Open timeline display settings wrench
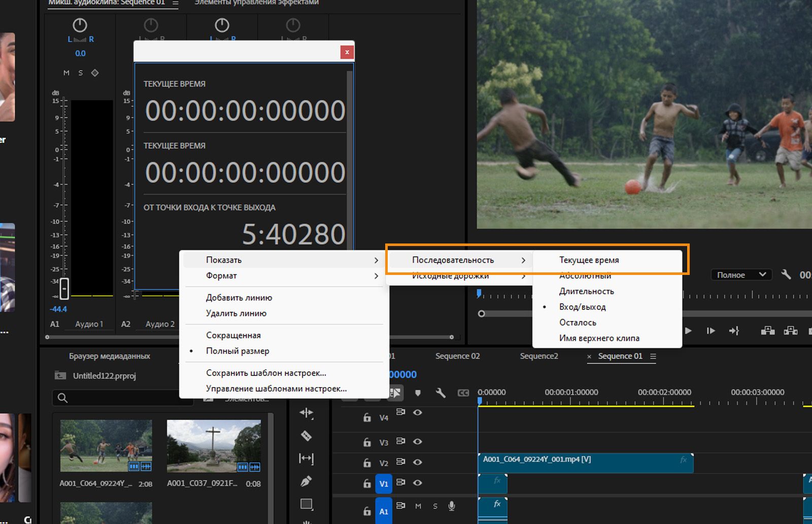 [x=441, y=393]
